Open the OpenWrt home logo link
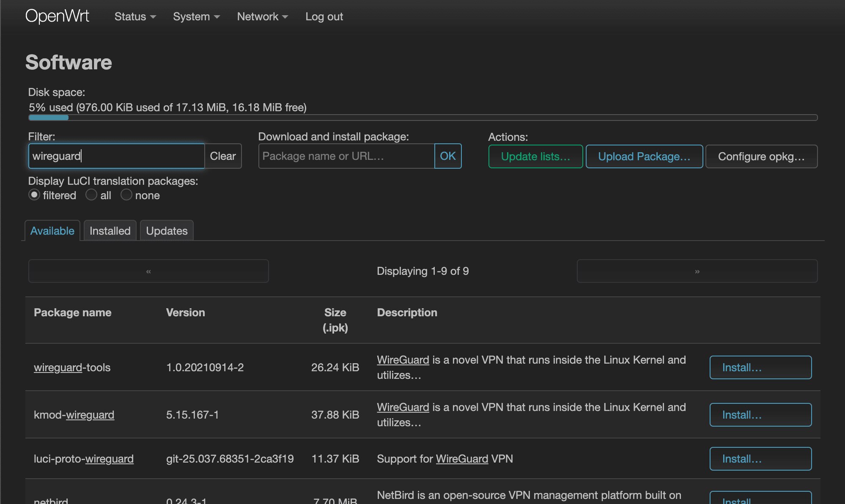Image resolution: width=845 pixels, height=504 pixels. (57, 16)
